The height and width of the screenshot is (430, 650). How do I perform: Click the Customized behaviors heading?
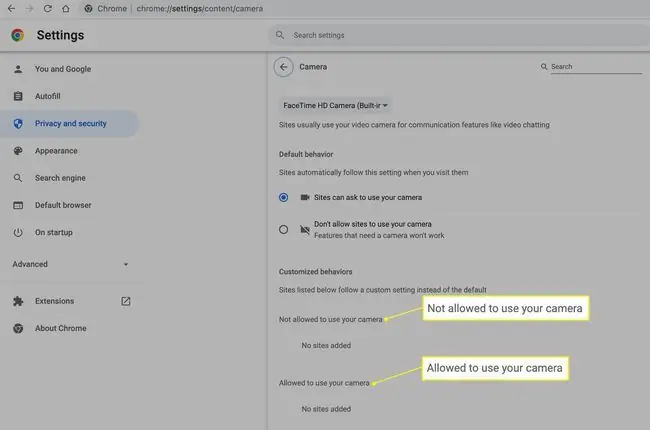(x=315, y=272)
